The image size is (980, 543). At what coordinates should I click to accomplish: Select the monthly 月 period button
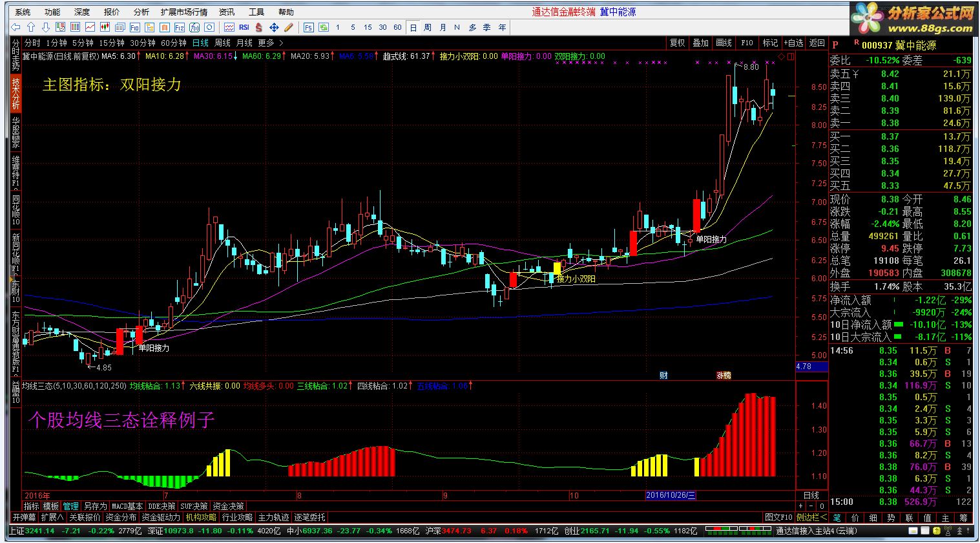[443, 27]
